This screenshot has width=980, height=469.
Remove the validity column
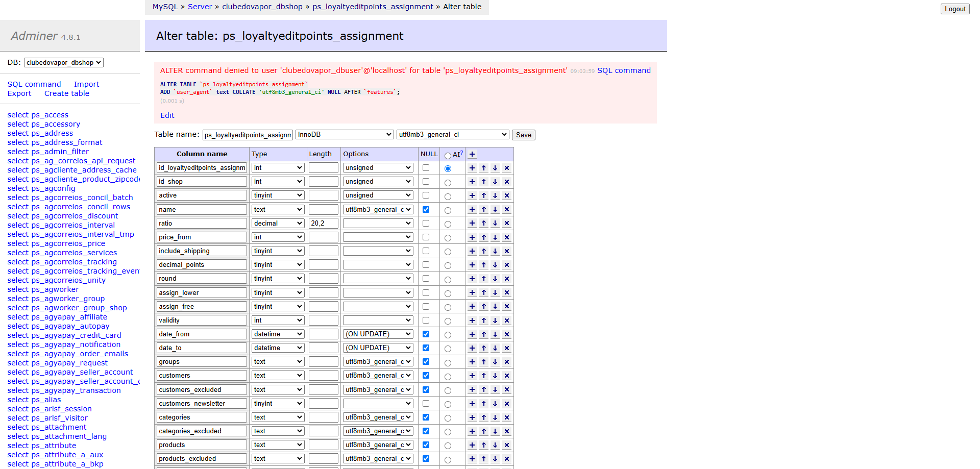point(507,320)
